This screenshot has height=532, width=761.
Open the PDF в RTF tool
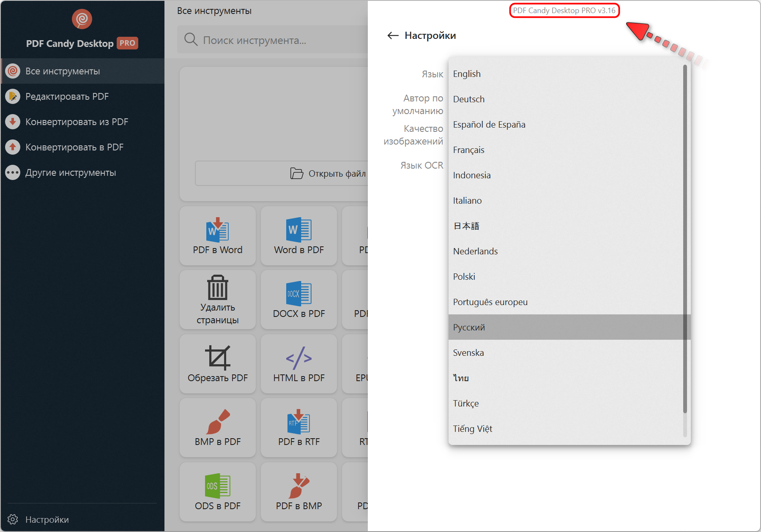(x=299, y=428)
